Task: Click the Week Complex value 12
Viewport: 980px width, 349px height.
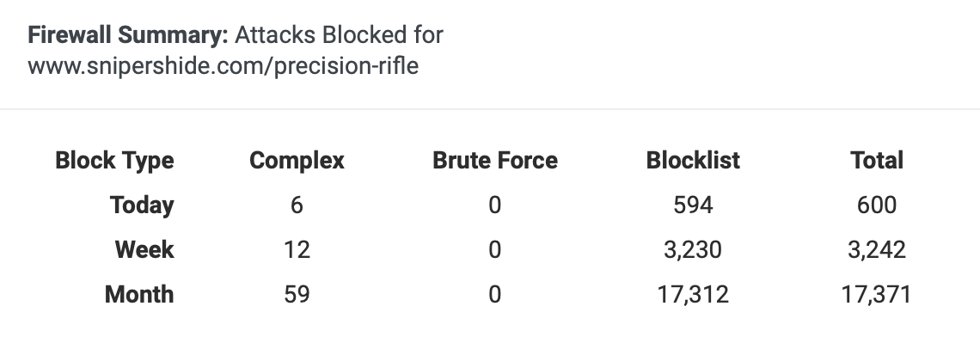Action: point(297,250)
